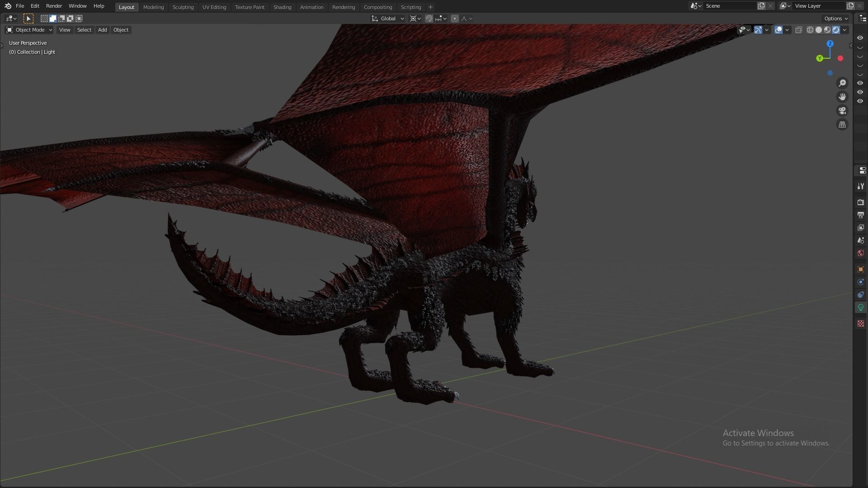Create a new scene with the copy icon
Screen dimensions: 868x488
click(x=761, y=6)
